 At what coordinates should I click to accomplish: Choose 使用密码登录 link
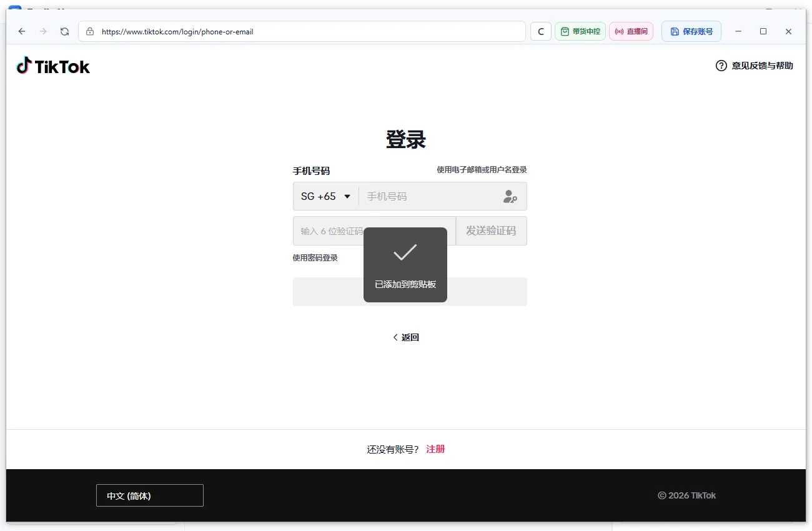[x=315, y=258]
